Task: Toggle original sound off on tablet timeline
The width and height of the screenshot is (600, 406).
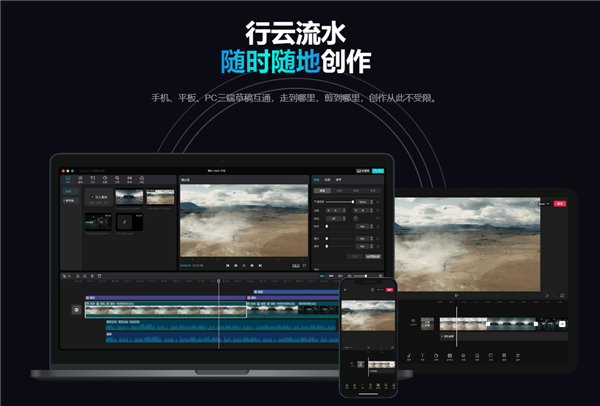Action: (411, 323)
